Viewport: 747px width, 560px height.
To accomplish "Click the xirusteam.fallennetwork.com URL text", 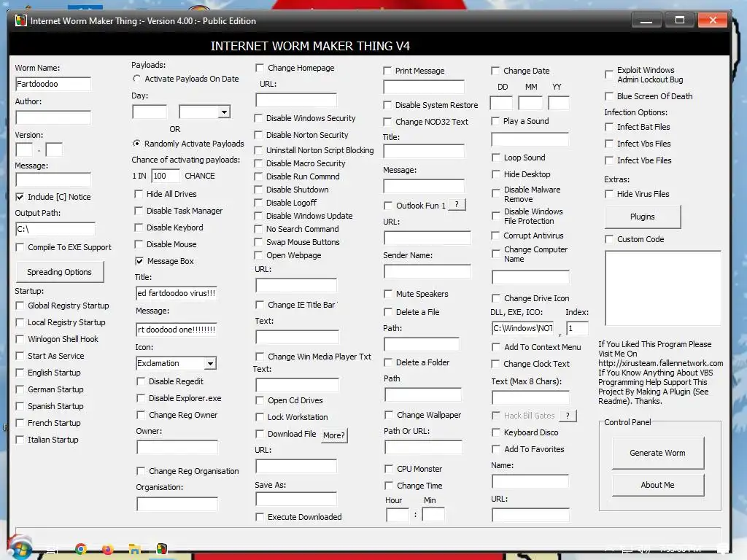I will point(661,363).
